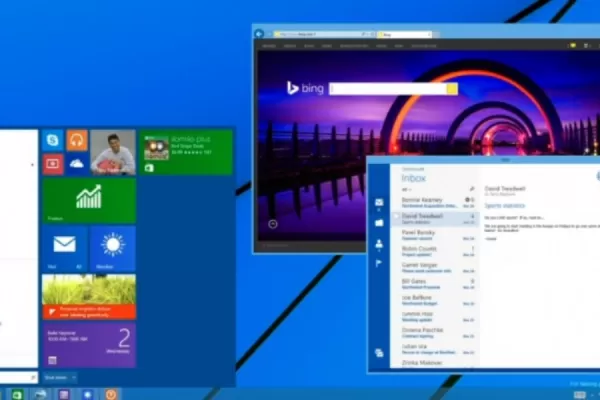Open the people icon in Mail sidebar
This screenshot has width=600, height=400.
coord(379,243)
